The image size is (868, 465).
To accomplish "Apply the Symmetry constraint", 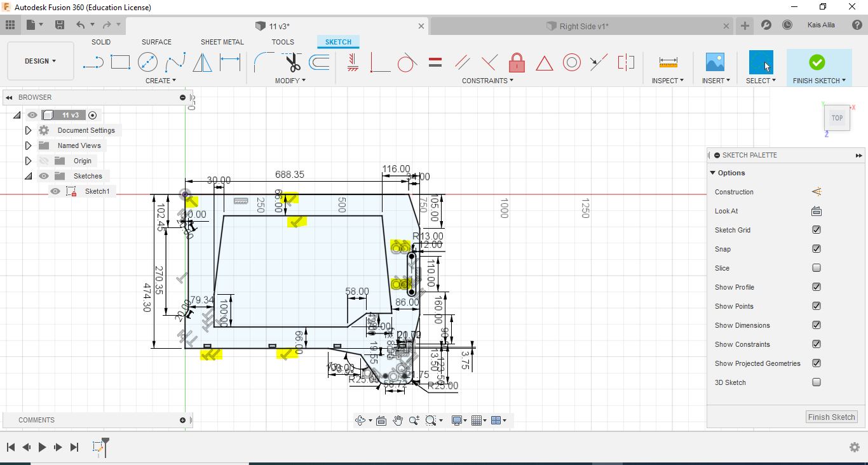I will pyautogui.click(x=626, y=62).
